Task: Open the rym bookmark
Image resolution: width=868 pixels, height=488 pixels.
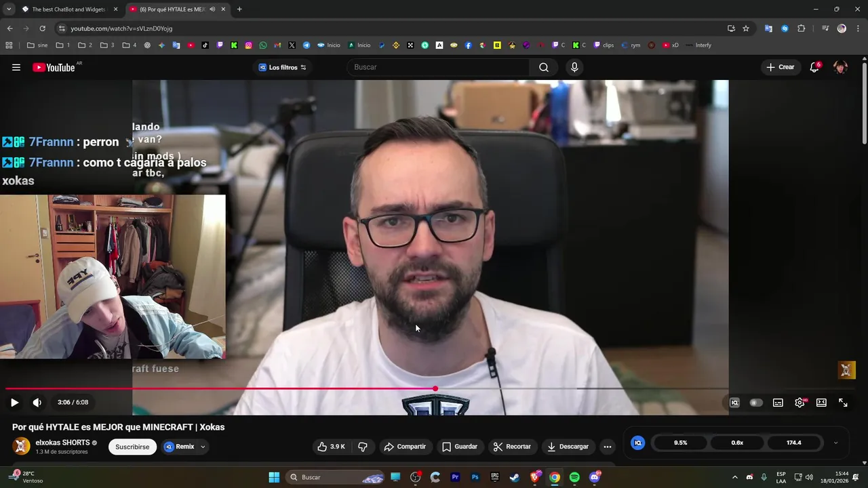Action: coord(630,45)
